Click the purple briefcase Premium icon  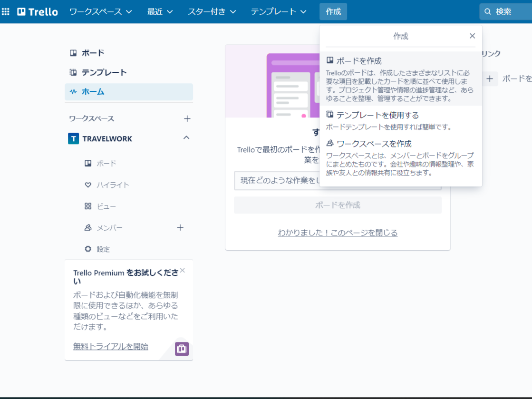tap(182, 349)
